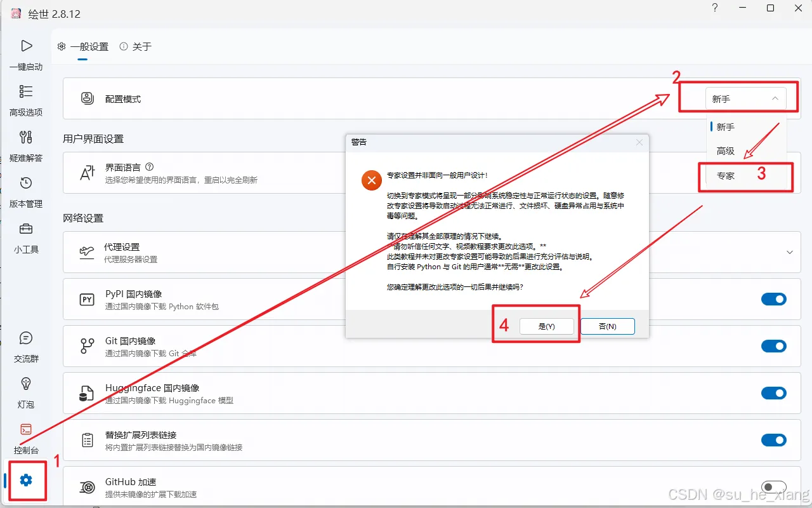
Task: Open the 交流群 panel
Action: tap(26, 346)
